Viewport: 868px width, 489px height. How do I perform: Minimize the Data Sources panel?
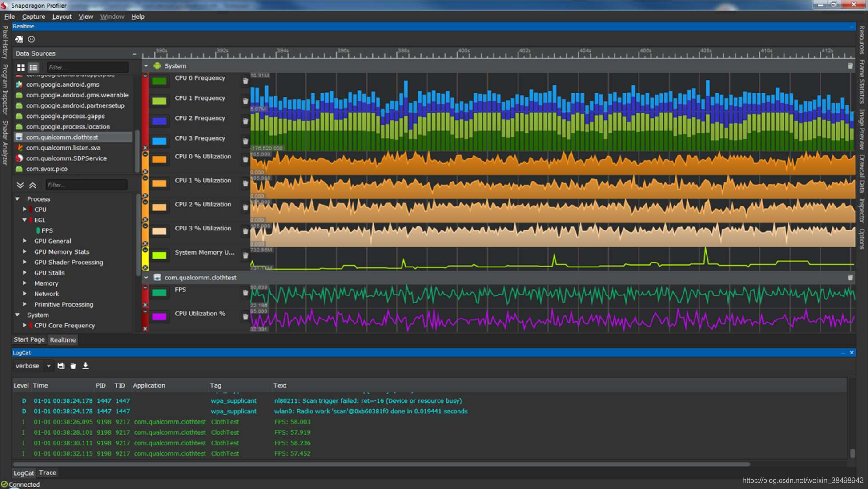pos(134,54)
